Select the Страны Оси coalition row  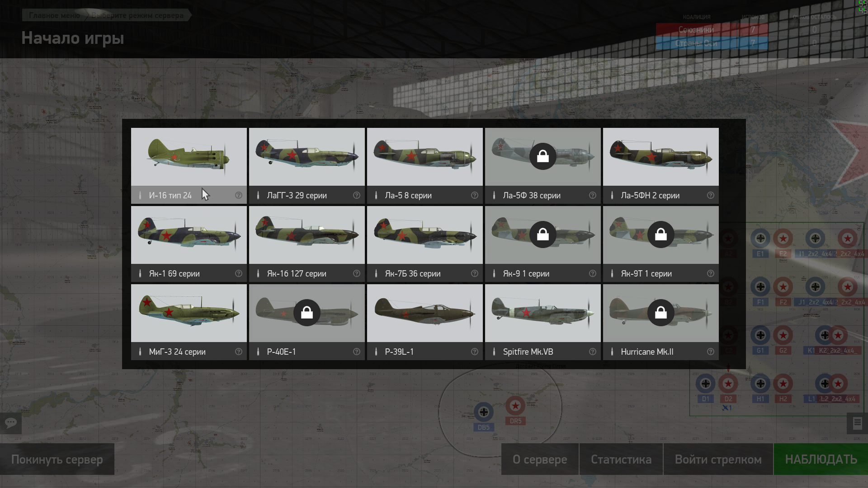coord(712,43)
